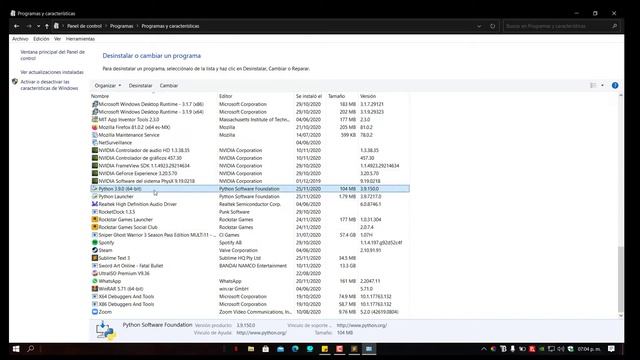
Task: Select the Sublime Text 3 icon
Action: (x=95, y=258)
